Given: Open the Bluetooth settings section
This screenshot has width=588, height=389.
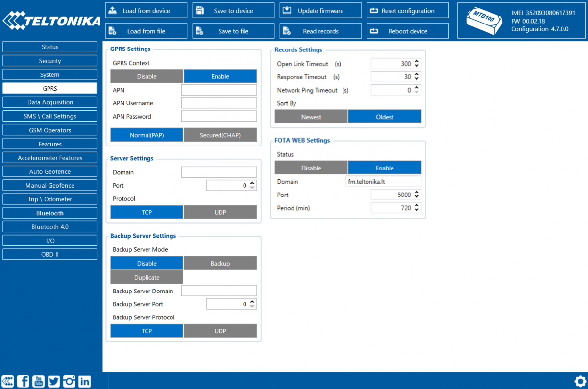Looking at the screenshot, I should [49, 213].
